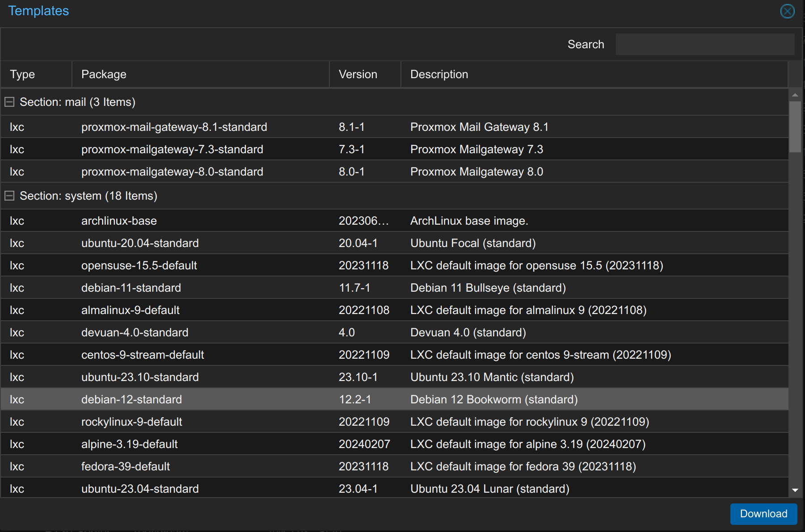
Task: Select fedora-39-default template
Action: pos(394,466)
